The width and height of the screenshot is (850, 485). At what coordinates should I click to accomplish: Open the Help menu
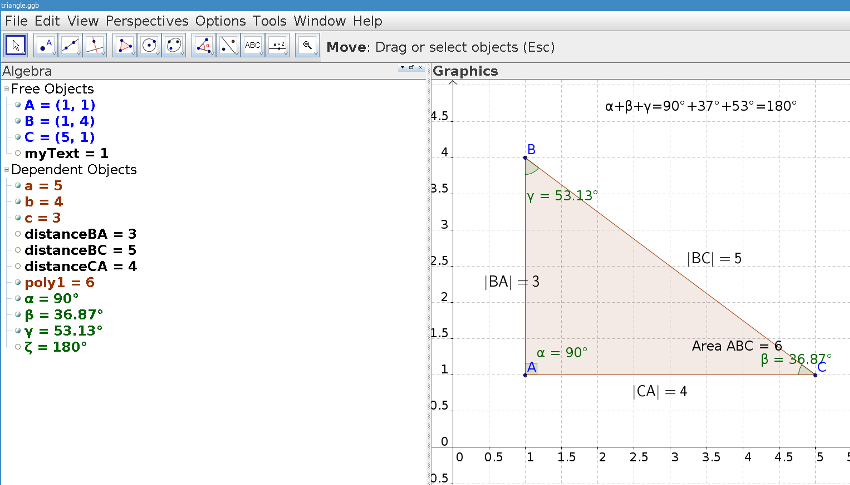(x=368, y=21)
